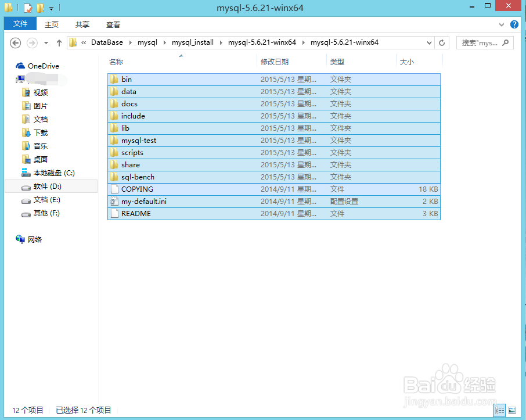Viewport: 526px width, 420px height.
Task: Select OneDrive in the sidebar
Action: click(x=41, y=66)
